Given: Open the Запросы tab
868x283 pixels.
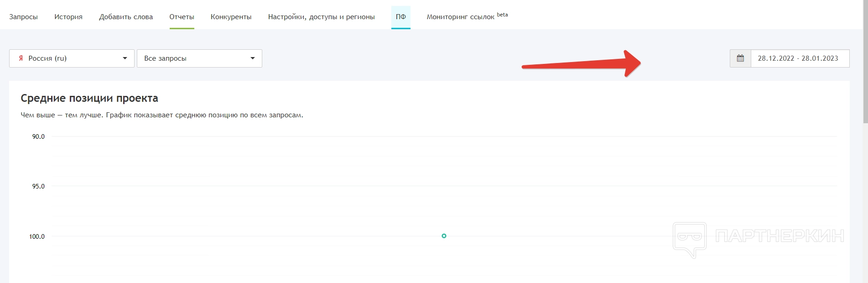Looking at the screenshot, I should (x=23, y=17).
